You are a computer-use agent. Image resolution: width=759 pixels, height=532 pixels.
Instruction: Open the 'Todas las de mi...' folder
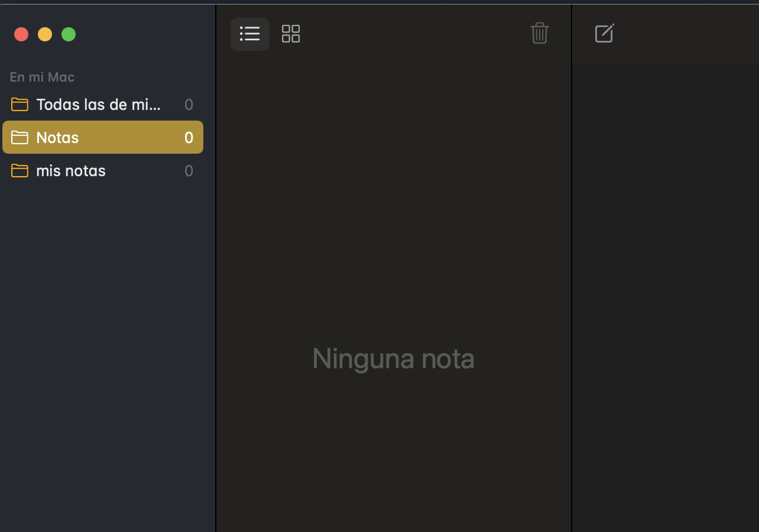point(103,105)
